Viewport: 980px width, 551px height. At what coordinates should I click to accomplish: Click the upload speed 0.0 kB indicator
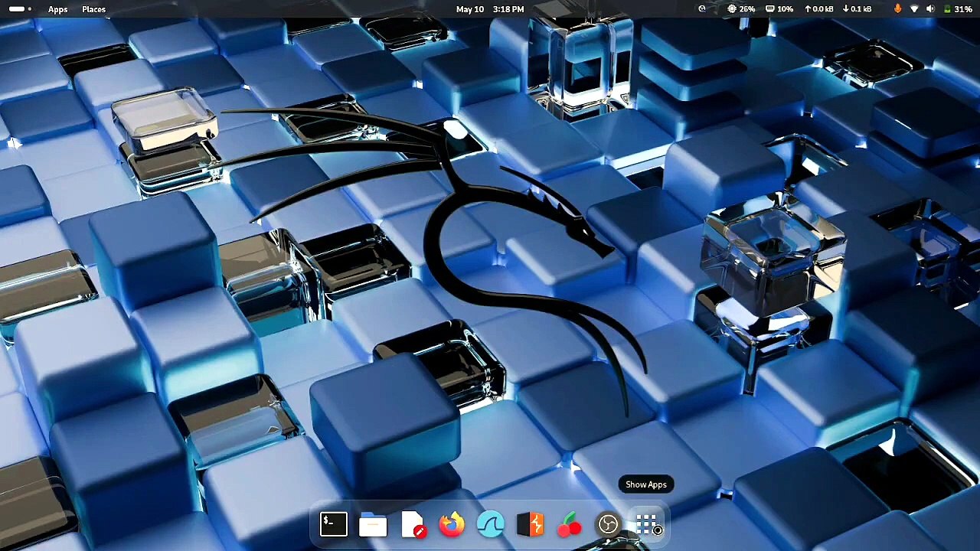pyautogui.click(x=818, y=9)
